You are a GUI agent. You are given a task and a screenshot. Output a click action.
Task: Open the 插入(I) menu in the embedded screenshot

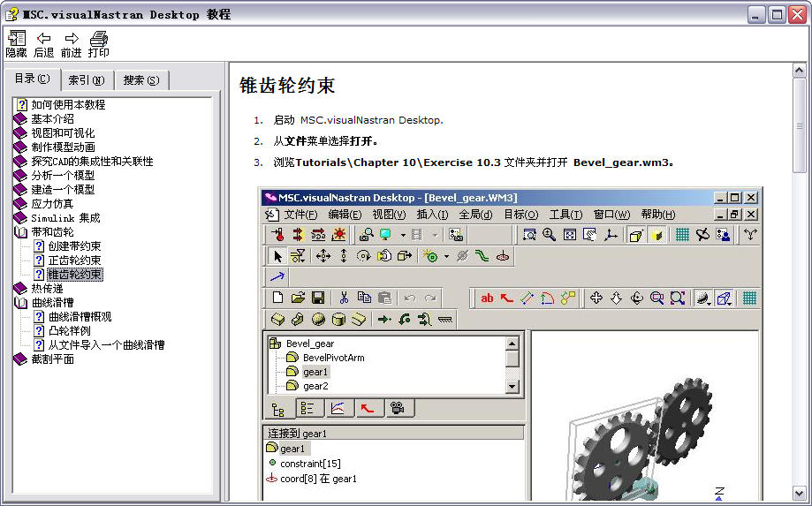(432, 215)
